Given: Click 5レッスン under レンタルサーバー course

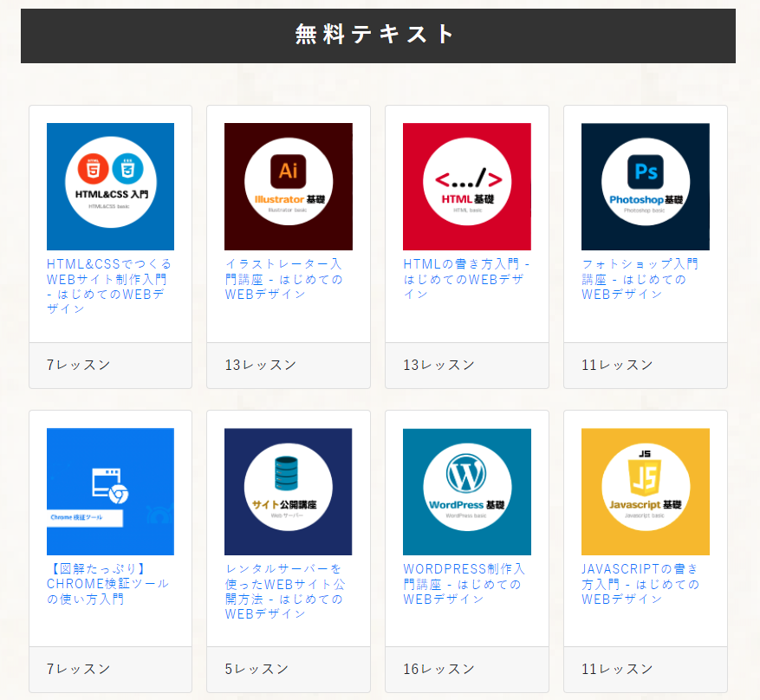Looking at the screenshot, I should tap(257, 669).
